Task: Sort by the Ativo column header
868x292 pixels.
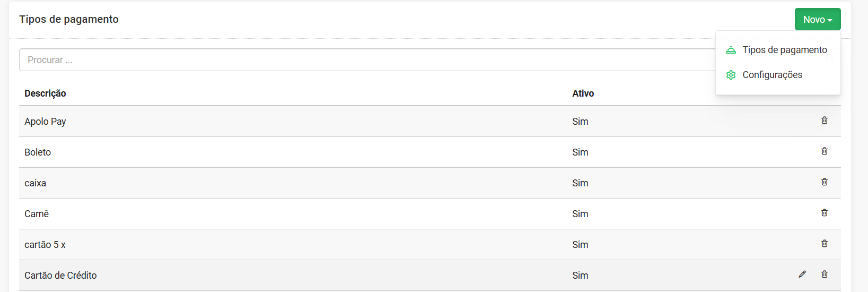Action: pos(583,93)
